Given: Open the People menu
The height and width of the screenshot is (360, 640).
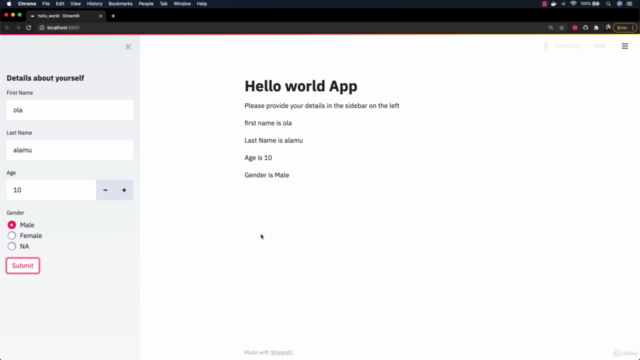Looking at the screenshot, I should pos(146,4).
